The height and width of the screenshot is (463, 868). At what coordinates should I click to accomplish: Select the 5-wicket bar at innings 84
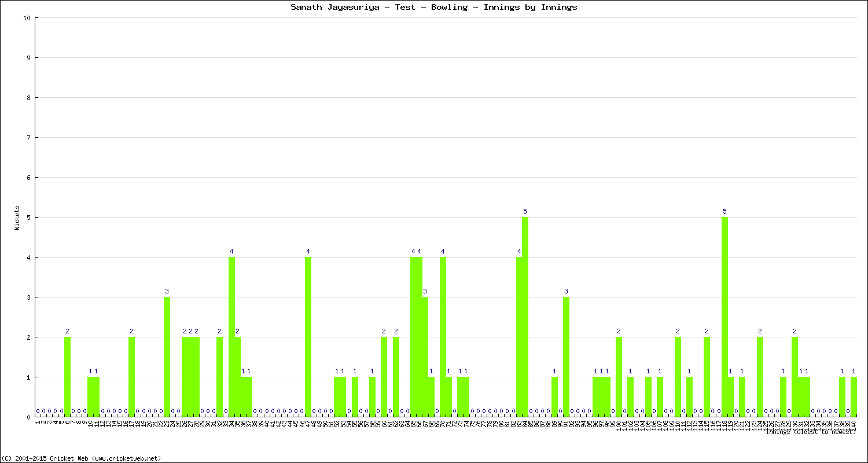[525, 317]
